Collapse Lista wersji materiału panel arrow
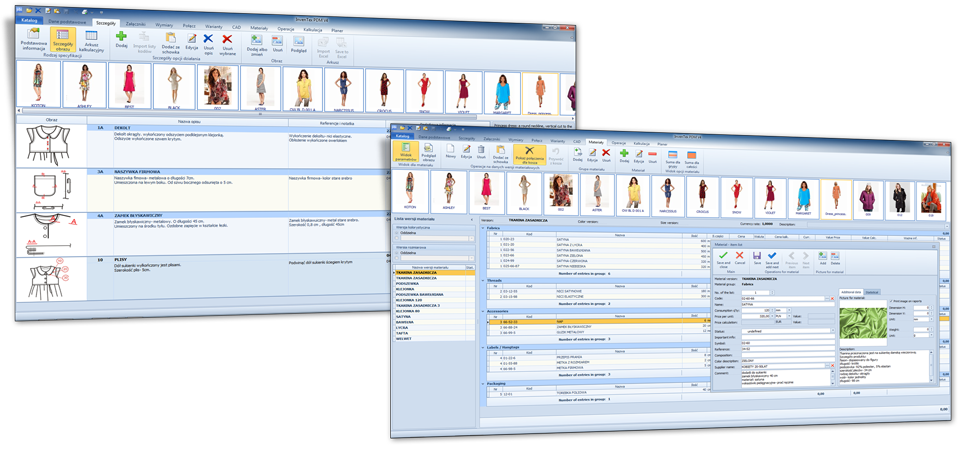The width and height of the screenshot is (960, 450). 471,219
